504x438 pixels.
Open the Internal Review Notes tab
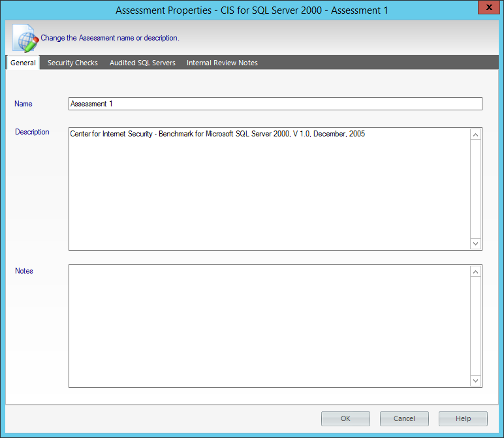point(222,63)
